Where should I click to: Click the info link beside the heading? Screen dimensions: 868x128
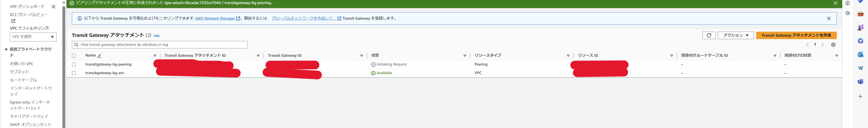pos(156,36)
